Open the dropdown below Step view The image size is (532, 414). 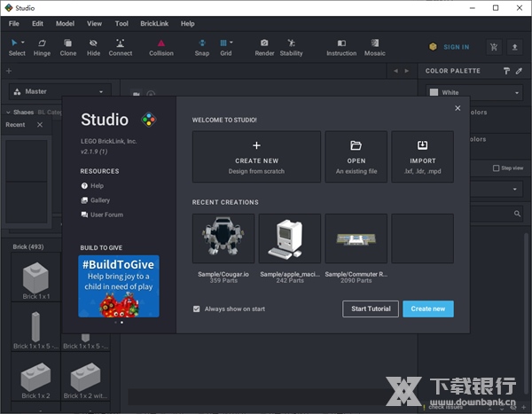pyautogui.click(x=514, y=189)
